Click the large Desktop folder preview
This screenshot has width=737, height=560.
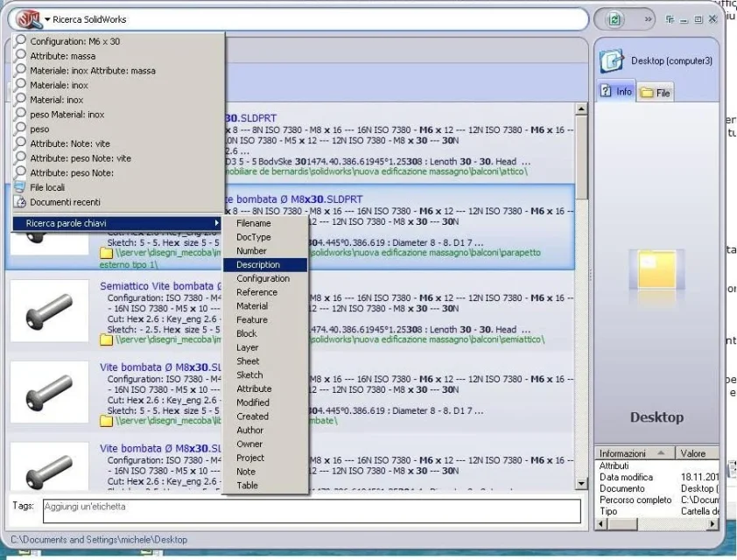(x=656, y=270)
